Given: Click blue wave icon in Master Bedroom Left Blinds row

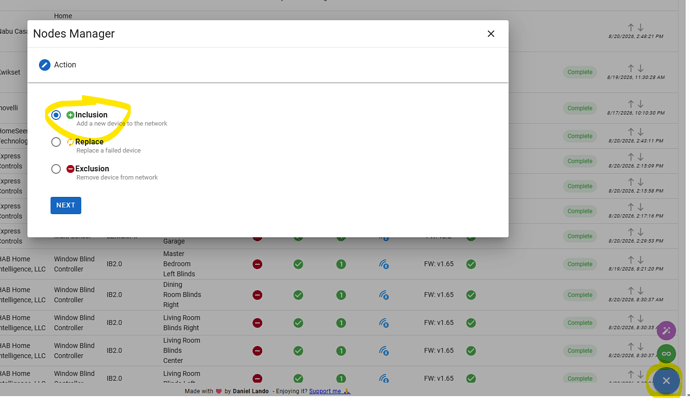Looking at the screenshot, I should 384,264.
